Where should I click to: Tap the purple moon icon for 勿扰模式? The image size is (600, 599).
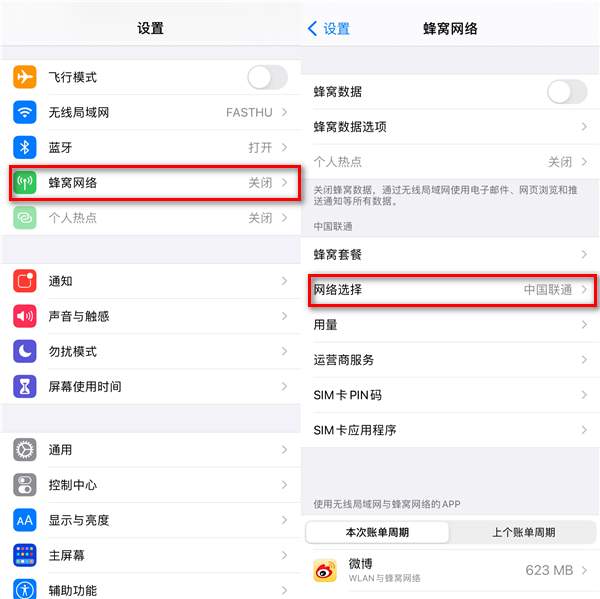(25, 351)
